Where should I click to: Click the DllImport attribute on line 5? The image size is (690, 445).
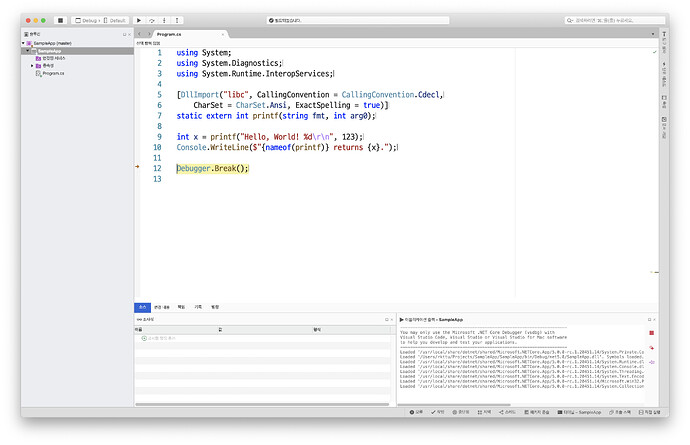click(x=200, y=95)
